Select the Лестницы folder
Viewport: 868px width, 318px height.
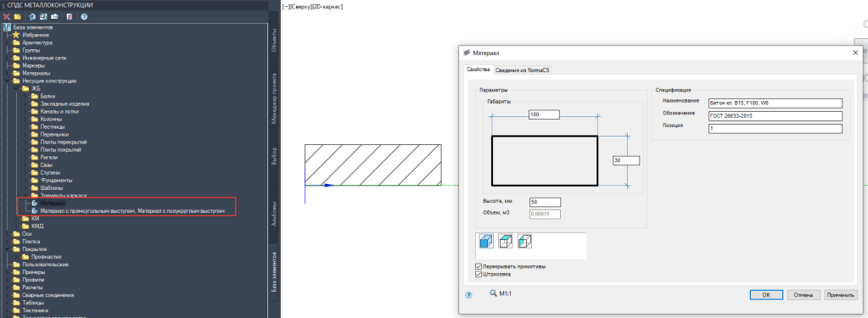click(x=52, y=126)
